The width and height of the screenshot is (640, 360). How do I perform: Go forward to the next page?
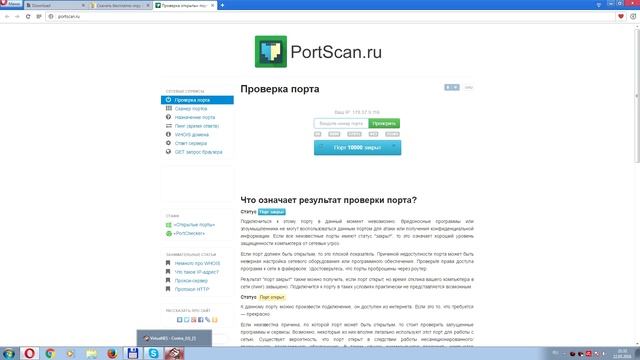(x=17, y=17)
